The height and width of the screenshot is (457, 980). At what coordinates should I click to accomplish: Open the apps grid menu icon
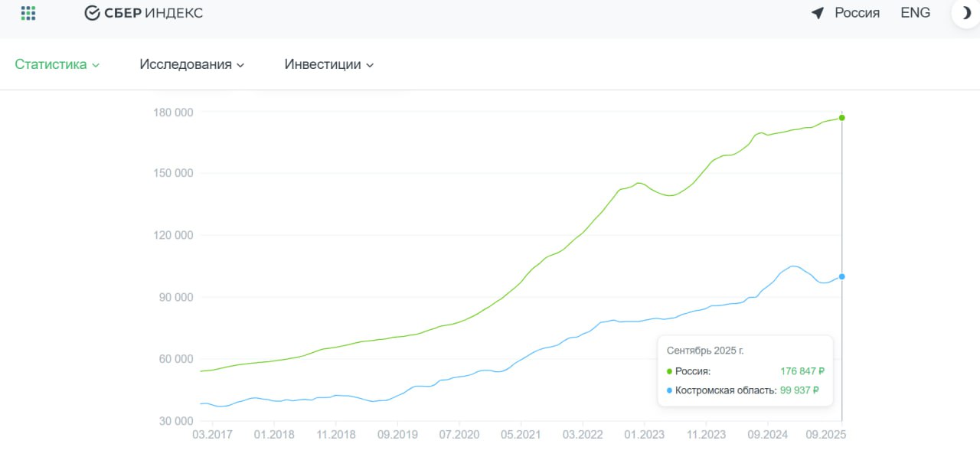28,13
